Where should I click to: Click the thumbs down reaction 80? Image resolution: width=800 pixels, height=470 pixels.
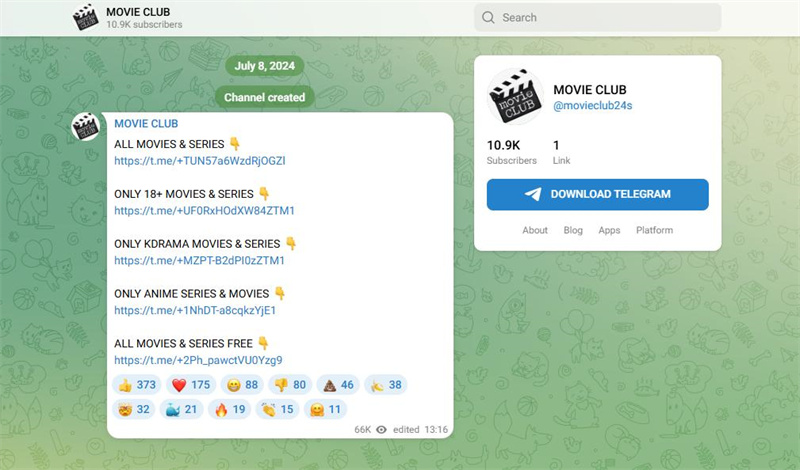[290, 385]
